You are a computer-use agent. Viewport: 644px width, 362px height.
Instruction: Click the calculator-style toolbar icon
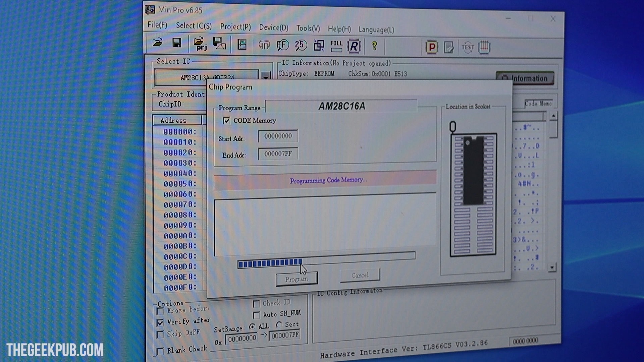[x=242, y=45]
